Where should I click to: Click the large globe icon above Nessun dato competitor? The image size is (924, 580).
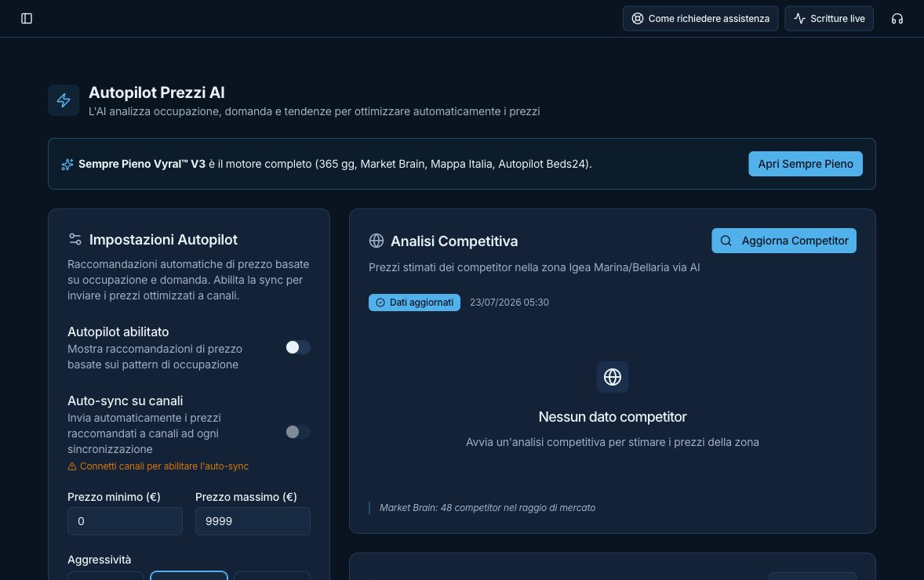[613, 377]
